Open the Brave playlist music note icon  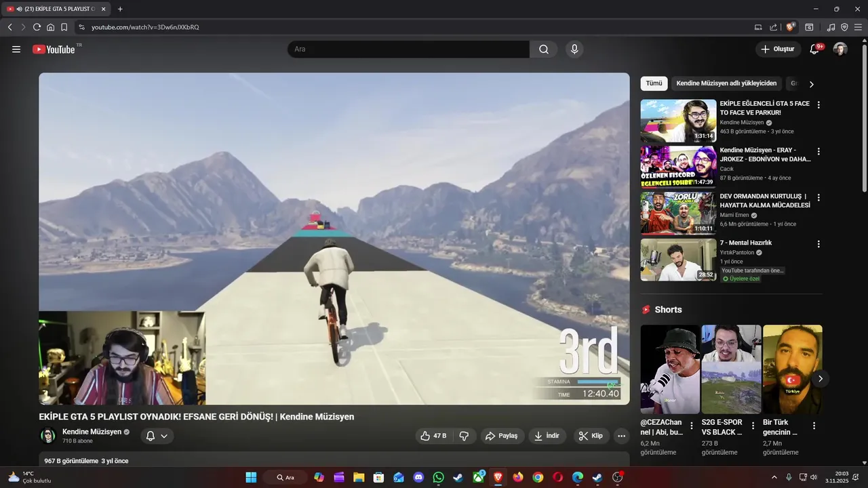click(x=831, y=27)
